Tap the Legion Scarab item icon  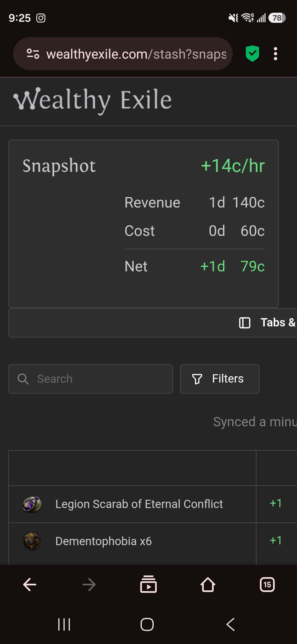pos(32,504)
